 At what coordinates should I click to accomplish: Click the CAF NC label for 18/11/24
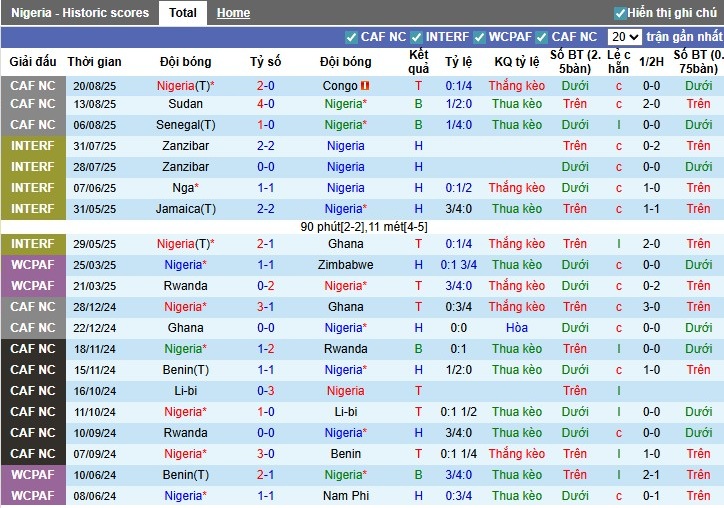[x=33, y=349]
